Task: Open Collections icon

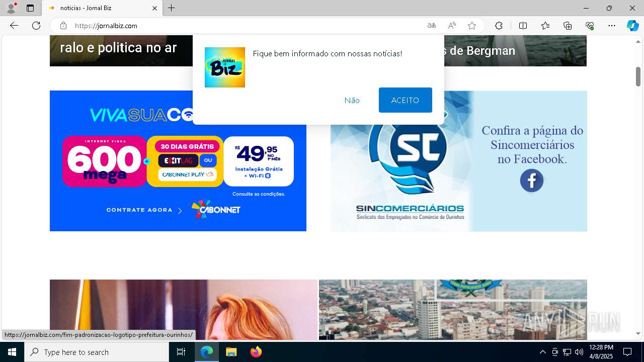Action: point(568,26)
